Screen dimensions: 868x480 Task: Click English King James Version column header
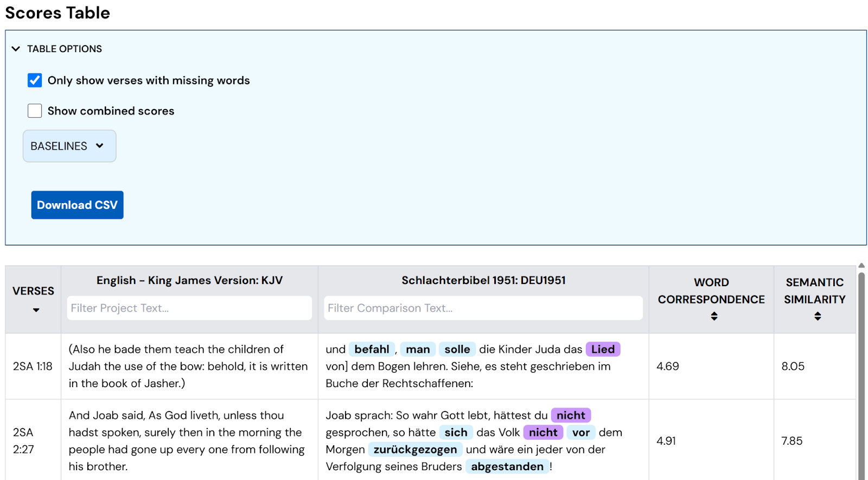click(189, 280)
